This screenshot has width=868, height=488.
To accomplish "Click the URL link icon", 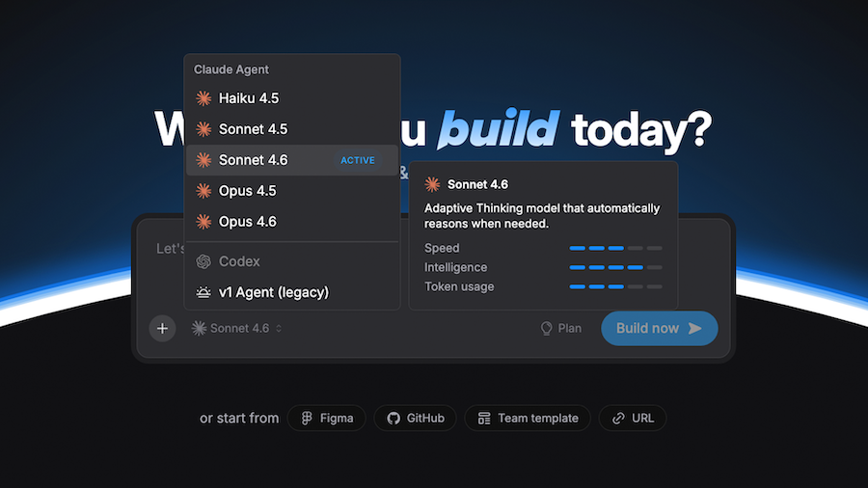I will pyautogui.click(x=618, y=419).
